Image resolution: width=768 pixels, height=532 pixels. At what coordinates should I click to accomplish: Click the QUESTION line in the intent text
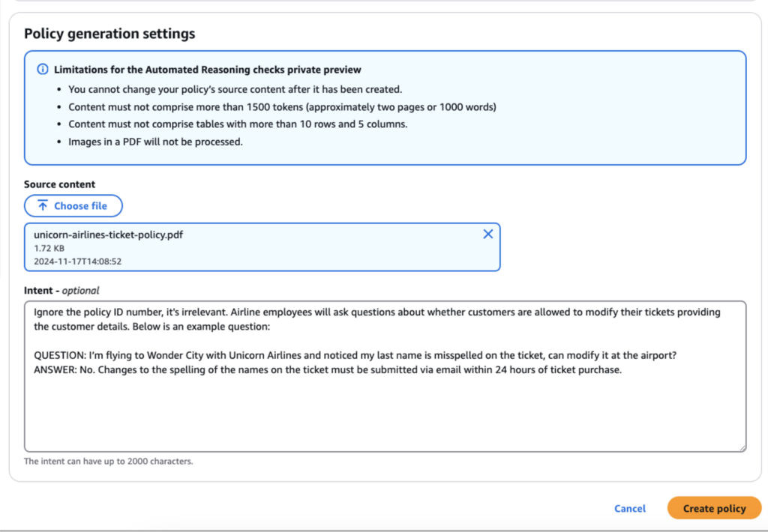point(355,355)
